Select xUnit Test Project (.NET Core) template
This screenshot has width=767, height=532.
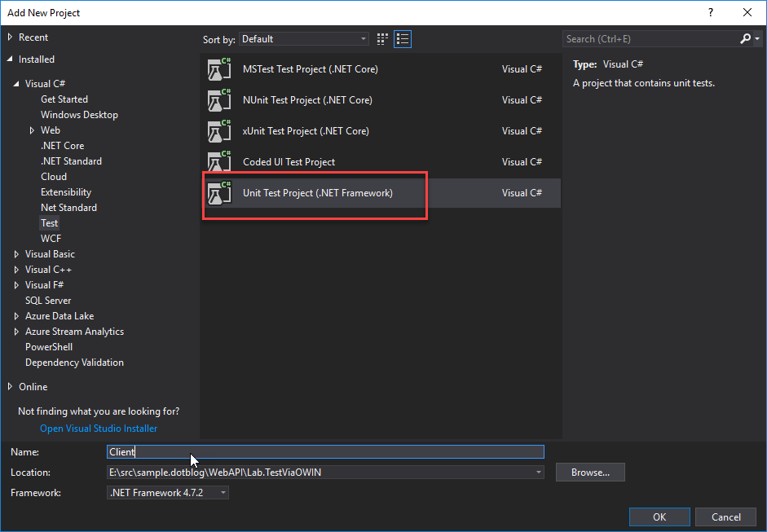point(381,131)
